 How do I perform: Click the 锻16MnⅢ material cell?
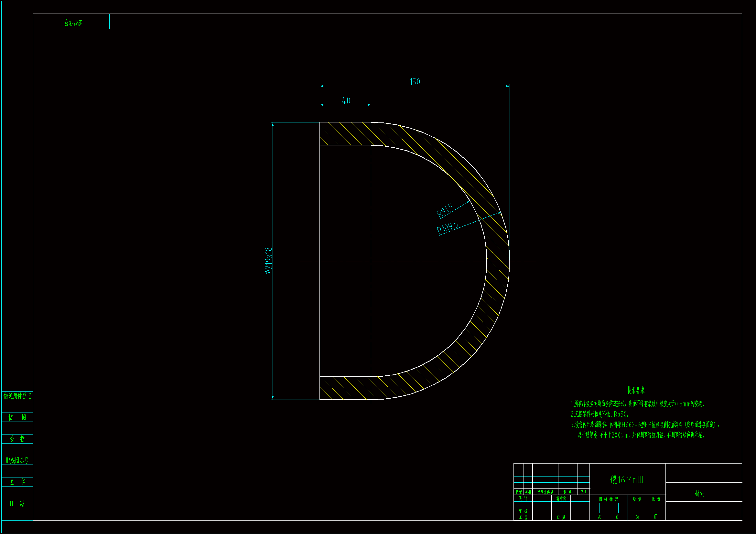627,480
